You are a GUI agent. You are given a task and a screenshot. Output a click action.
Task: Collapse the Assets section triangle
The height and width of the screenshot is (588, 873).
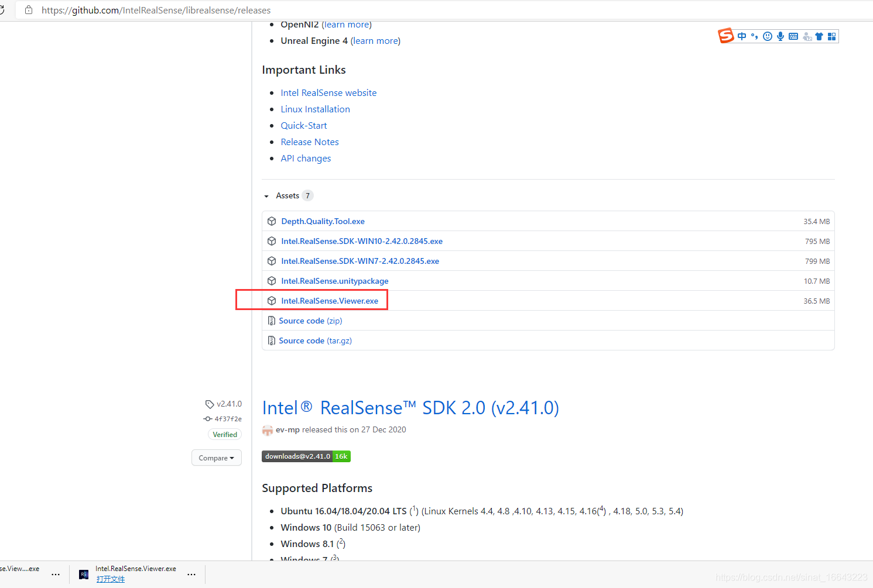(x=266, y=196)
